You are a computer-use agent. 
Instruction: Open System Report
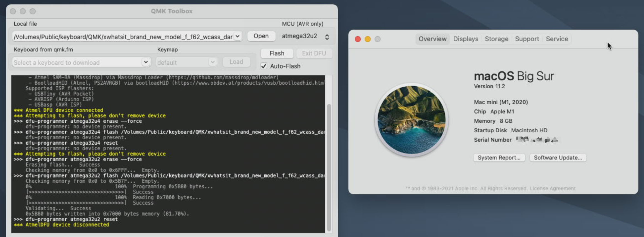(499, 158)
